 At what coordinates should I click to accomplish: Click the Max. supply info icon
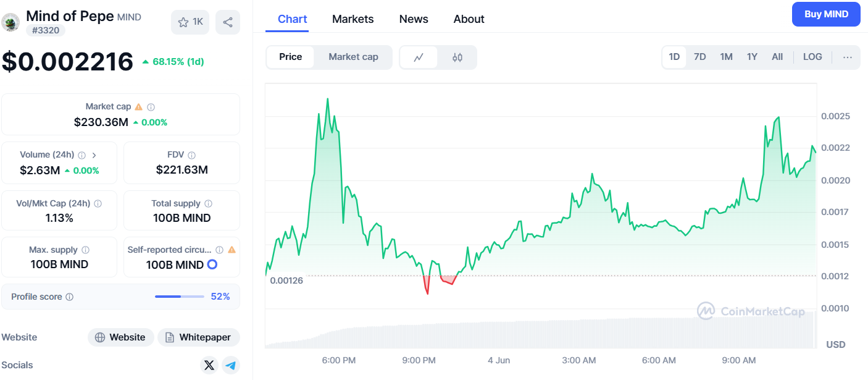pos(86,250)
